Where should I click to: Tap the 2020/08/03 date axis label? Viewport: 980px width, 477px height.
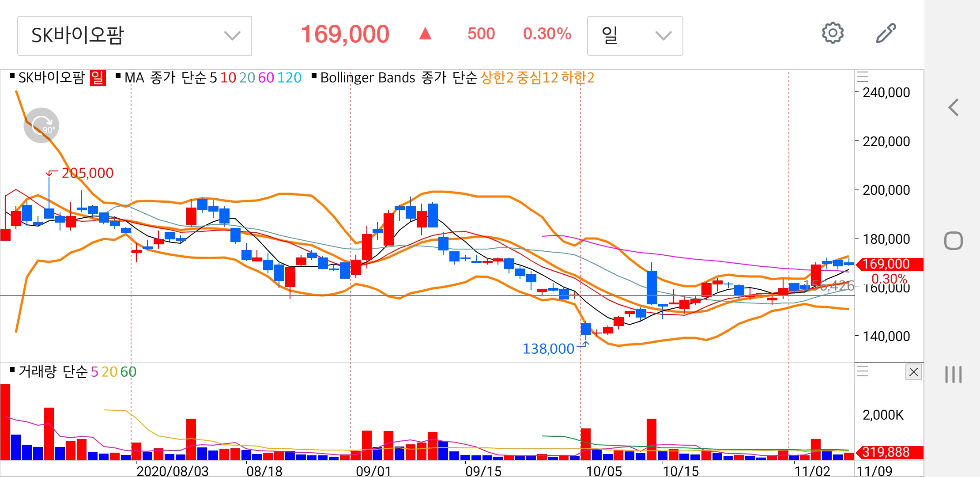pyautogui.click(x=173, y=471)
